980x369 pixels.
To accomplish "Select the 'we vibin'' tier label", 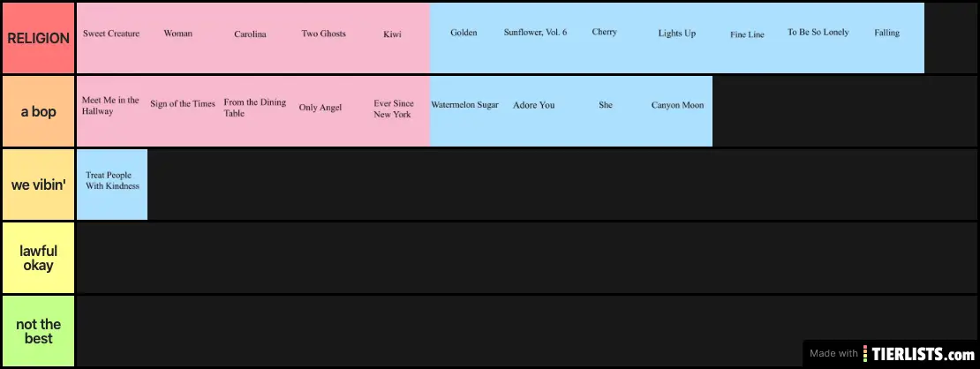I will point(38,184).
